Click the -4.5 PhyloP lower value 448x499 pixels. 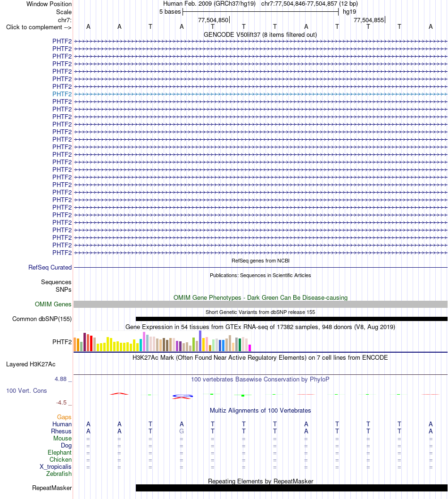[x=61, y=403]
